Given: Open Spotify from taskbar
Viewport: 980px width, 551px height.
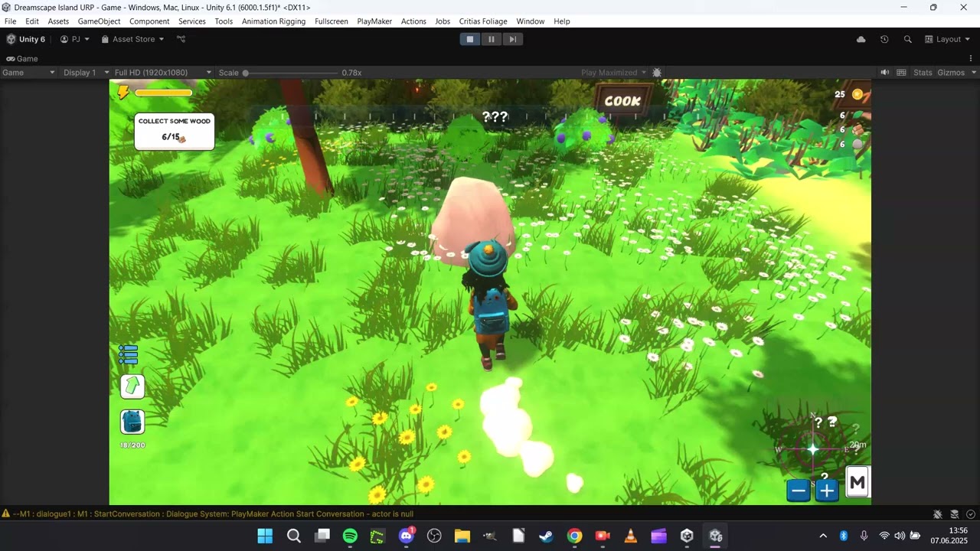Looking at the screenshot, I should 350,536.
